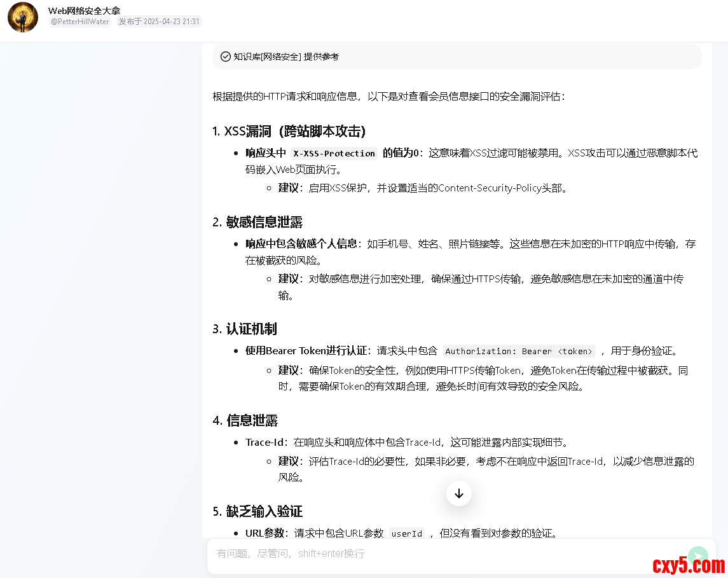Select the heading 5. 缺乏输入验证
728x578 pixels.
coord(258,511)
